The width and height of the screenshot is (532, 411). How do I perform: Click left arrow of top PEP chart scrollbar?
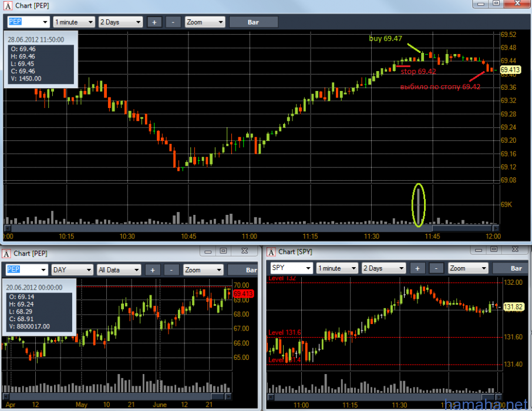pos(7,228)
